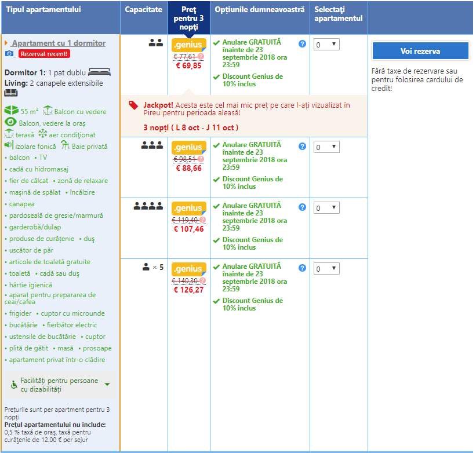
Task: Click the red Jackpot price tag icon
Action: pyautogui.click(x=133, y=105)
